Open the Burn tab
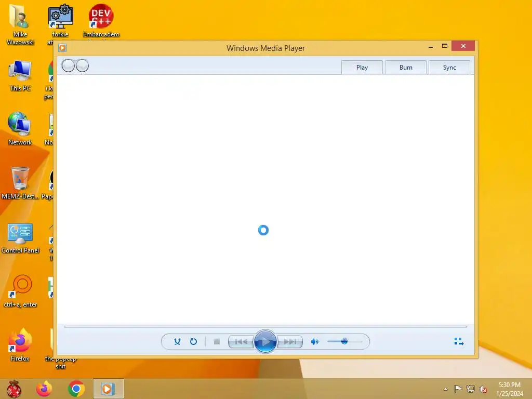This screenshot has width=532, height=399. (406, 67)
